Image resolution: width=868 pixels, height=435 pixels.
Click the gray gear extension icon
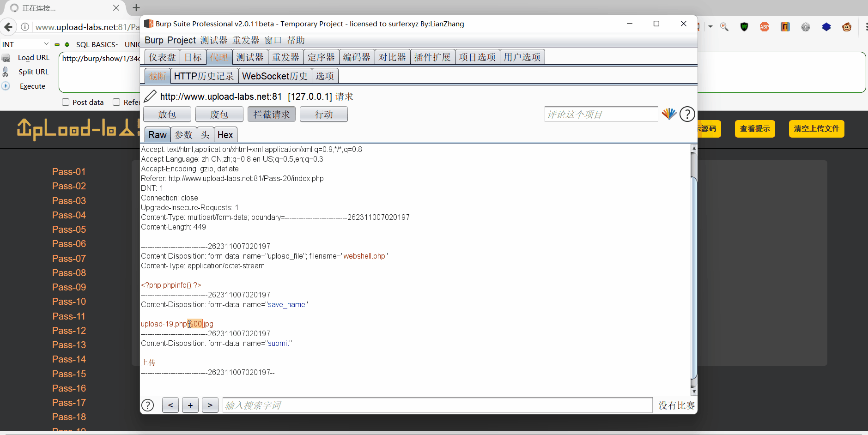(x=806, y=27)
